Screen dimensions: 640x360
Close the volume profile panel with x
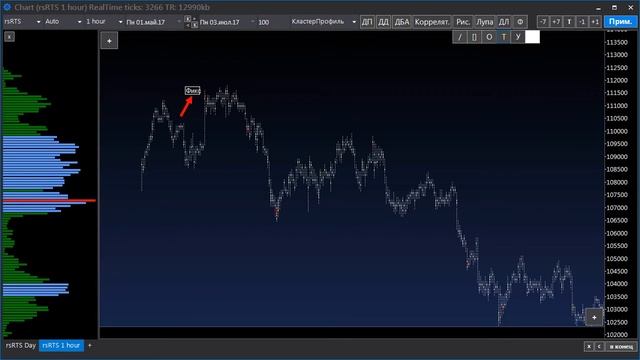click(x=9, y=37)
